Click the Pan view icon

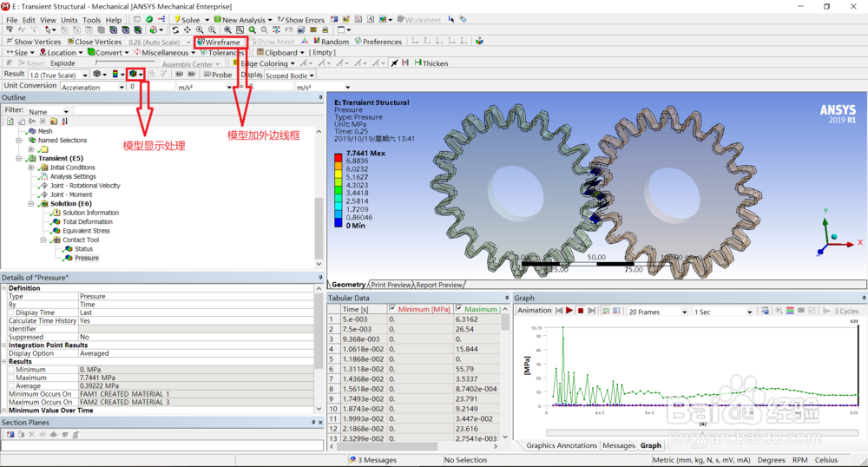pos(187,30)
